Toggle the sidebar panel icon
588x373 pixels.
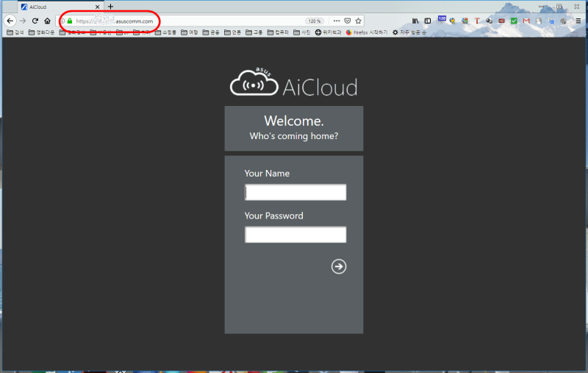tap(428, 21)
